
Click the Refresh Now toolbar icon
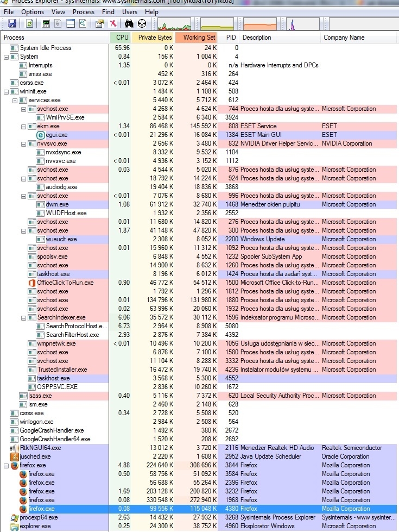[x=29, y=23]
